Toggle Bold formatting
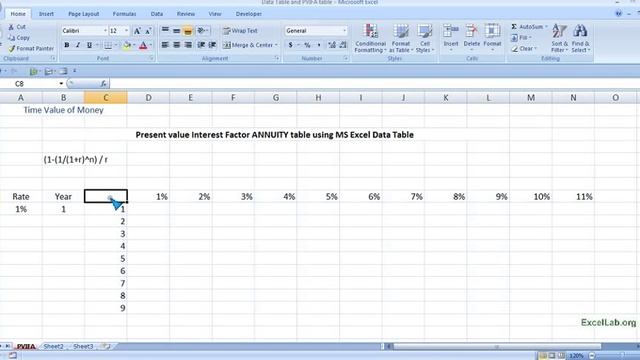Screen dimensions: 640x360 67,45
